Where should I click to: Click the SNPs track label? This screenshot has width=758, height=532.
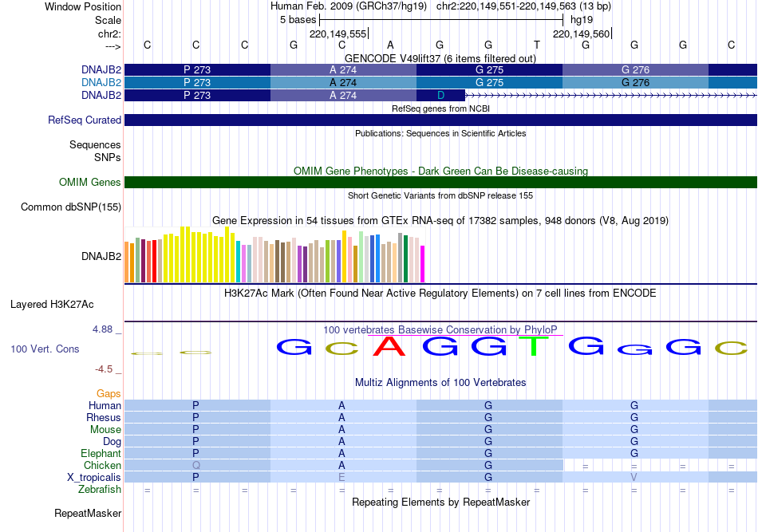[x=108, y=157]
